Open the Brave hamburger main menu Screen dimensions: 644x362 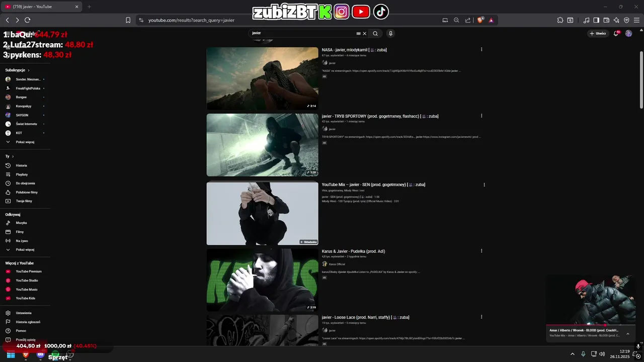[636, 20]
